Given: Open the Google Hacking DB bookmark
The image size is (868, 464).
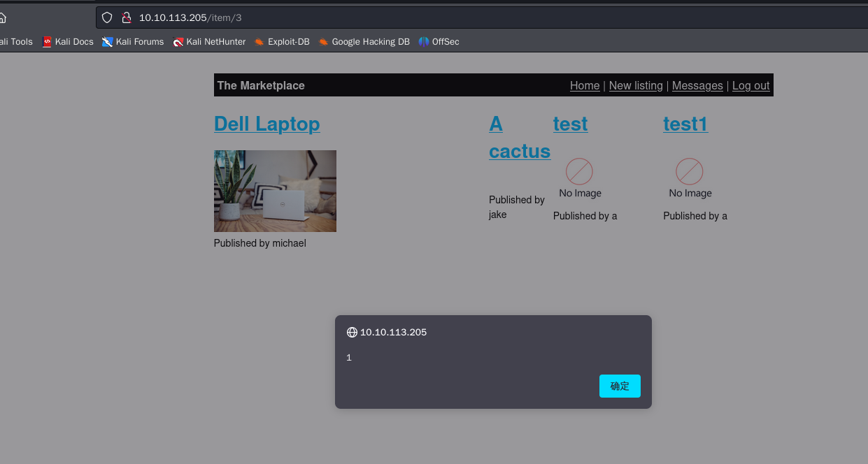Looking at the screenshot, I should [364, 42].
